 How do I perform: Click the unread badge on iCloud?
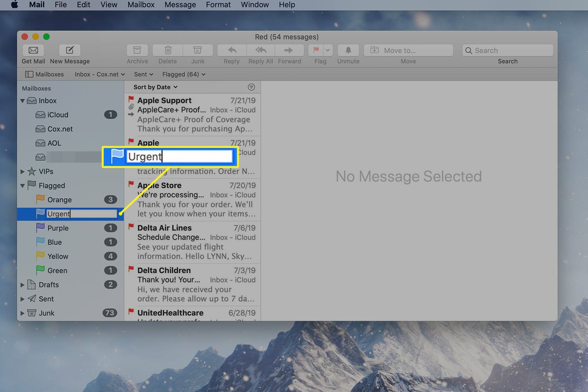[111, 115]
